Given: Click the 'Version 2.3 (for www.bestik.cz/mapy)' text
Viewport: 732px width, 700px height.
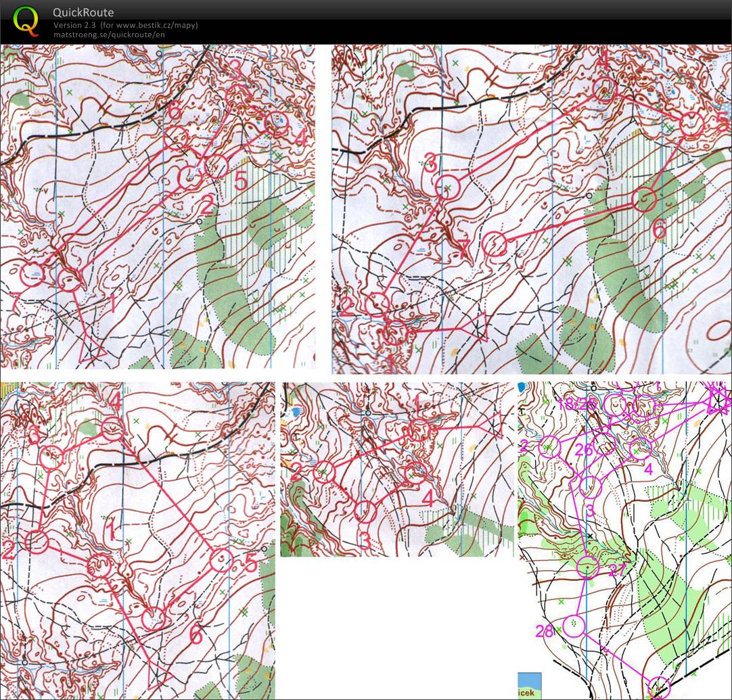Looking at the screenshot, I should click(x=126, y=25).
